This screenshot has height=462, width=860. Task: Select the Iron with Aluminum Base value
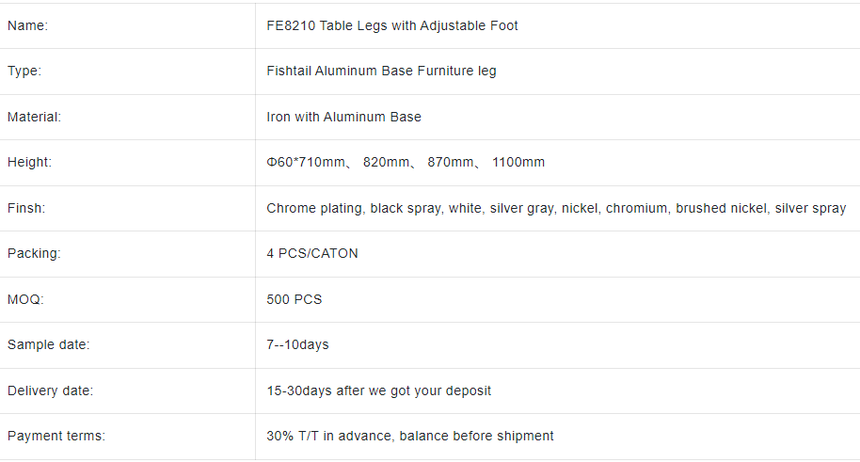click(x=344, y=117)
